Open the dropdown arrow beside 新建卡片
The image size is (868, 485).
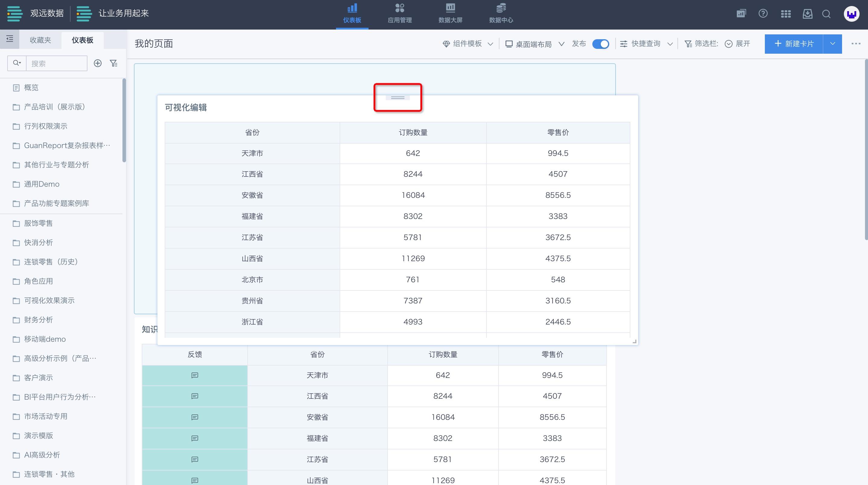(832, 44)
